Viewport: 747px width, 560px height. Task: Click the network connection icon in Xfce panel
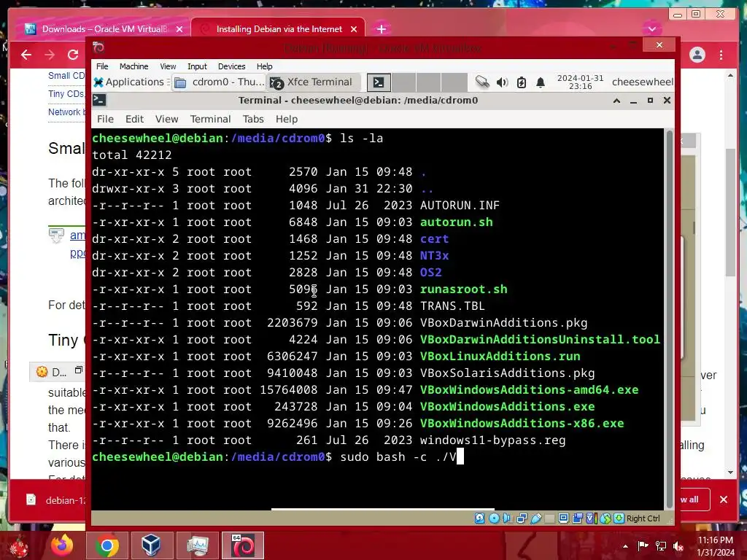pyautogui.click(x=482, y=82)
